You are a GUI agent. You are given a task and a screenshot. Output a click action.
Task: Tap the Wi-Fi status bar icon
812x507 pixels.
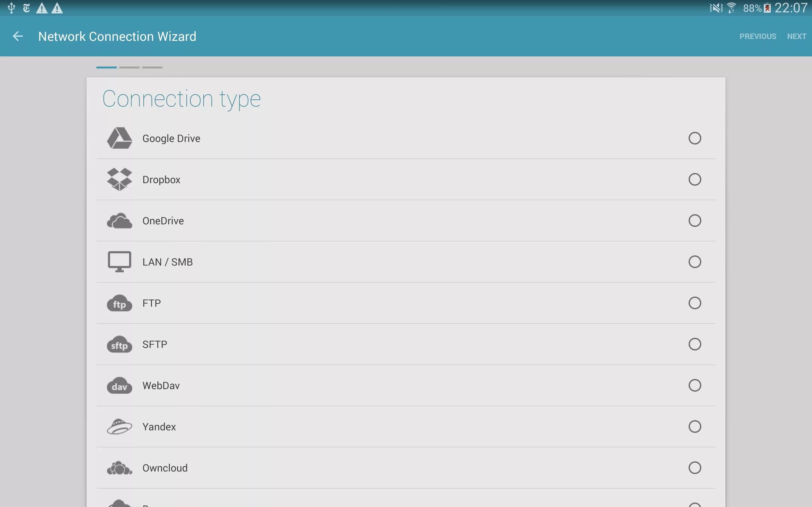click(x=731, y=8)
